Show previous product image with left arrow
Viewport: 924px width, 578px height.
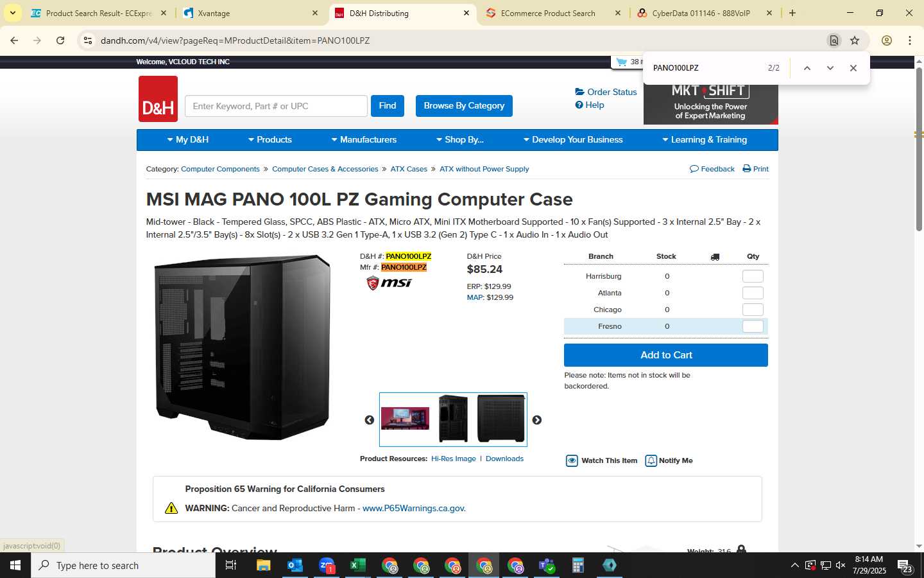pos(370,420)
